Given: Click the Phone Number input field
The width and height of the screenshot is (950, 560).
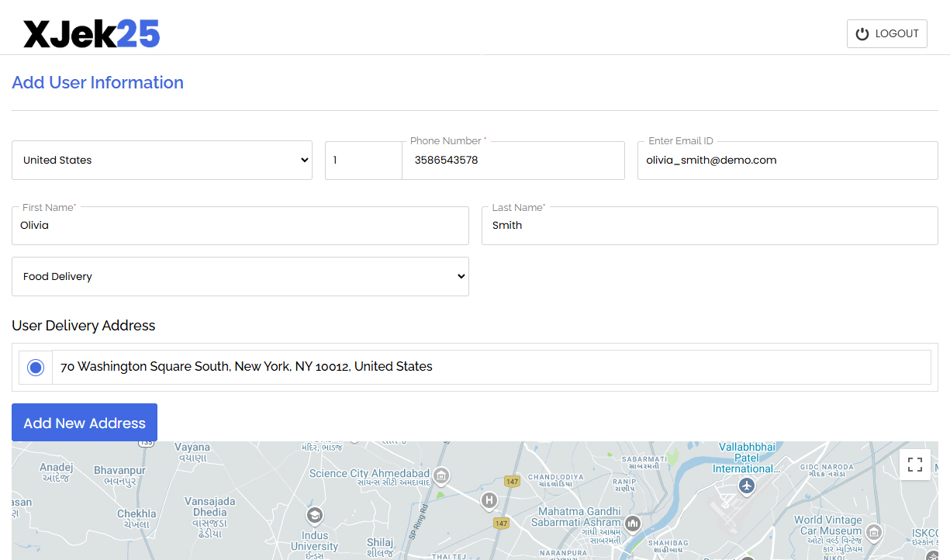Looking at the screenshot, I should click(513, 161).
